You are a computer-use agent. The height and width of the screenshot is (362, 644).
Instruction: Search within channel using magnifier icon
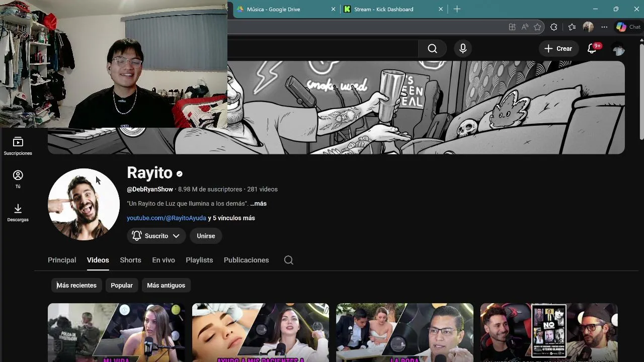tap(289, 260)
